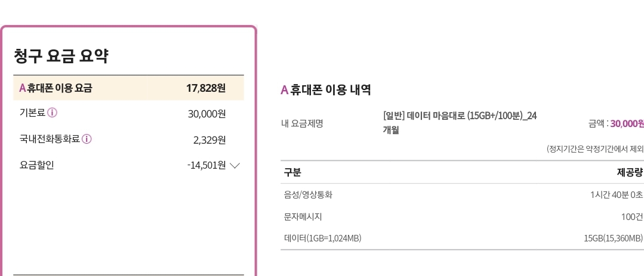The height and width of the screenshot is (276, 644).
Task: Select the 음성/영상통화 table row
Action: 463,195
